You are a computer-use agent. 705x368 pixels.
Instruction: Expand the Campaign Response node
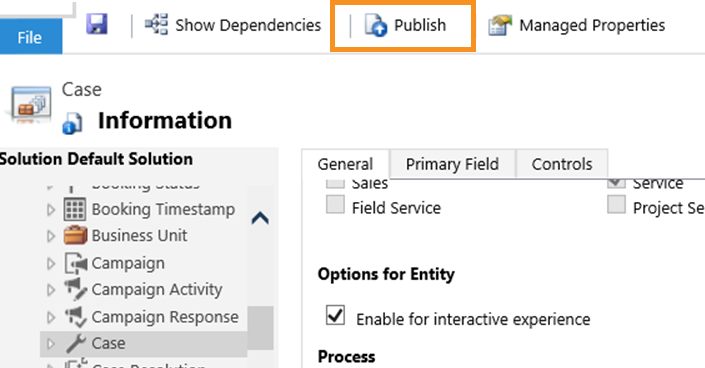(x=51, y=318)
